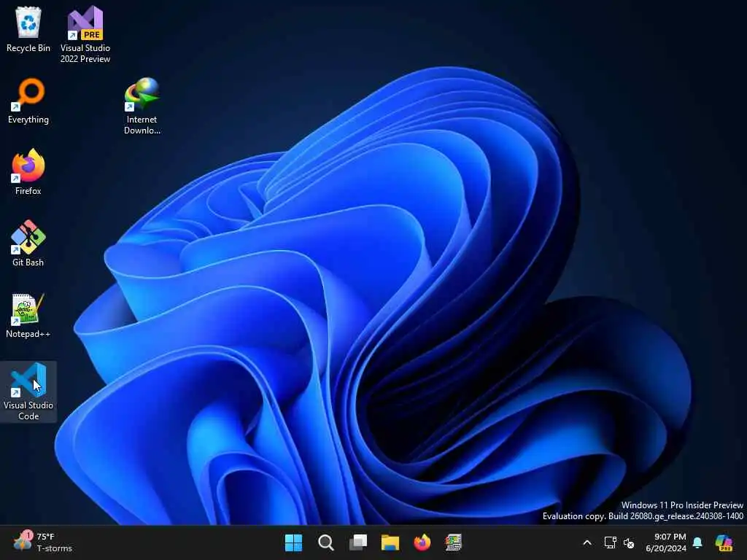Select the Recycle Bin desktop icon
The width and height of the screenshot is (747, 560).
(28, 29)
